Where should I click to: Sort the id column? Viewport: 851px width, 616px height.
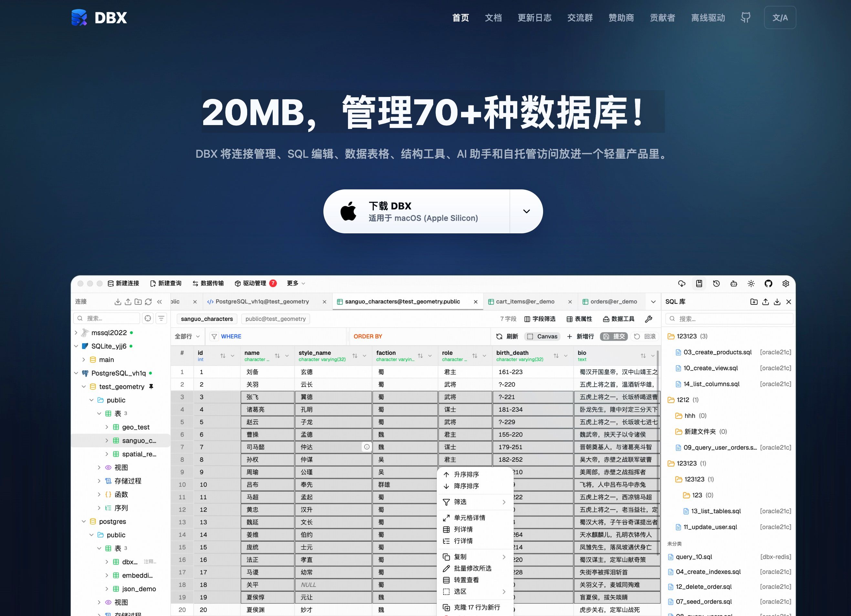click(x=223, y=356)
